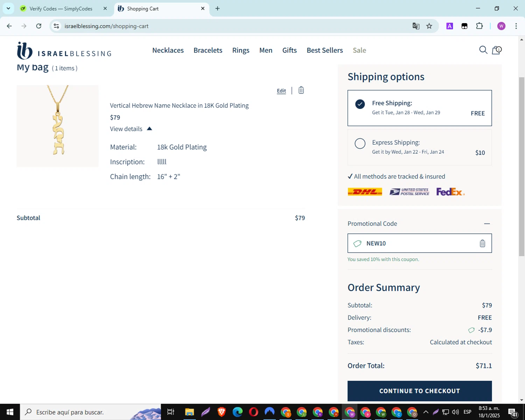Screen dimensions: 525x420
Task: Open the Vertical Hebrew Name Necklace product title
Action: [179, 105]
